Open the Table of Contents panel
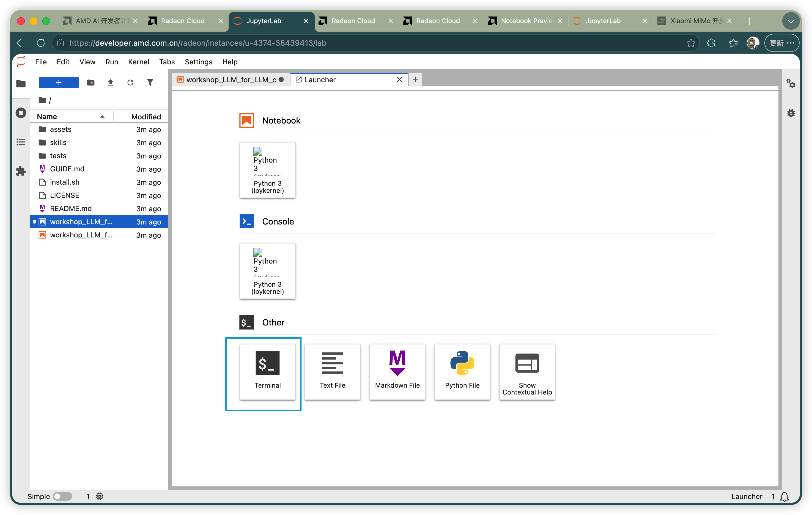The width and height of the screenshot is (812, 515). (21, 142)
